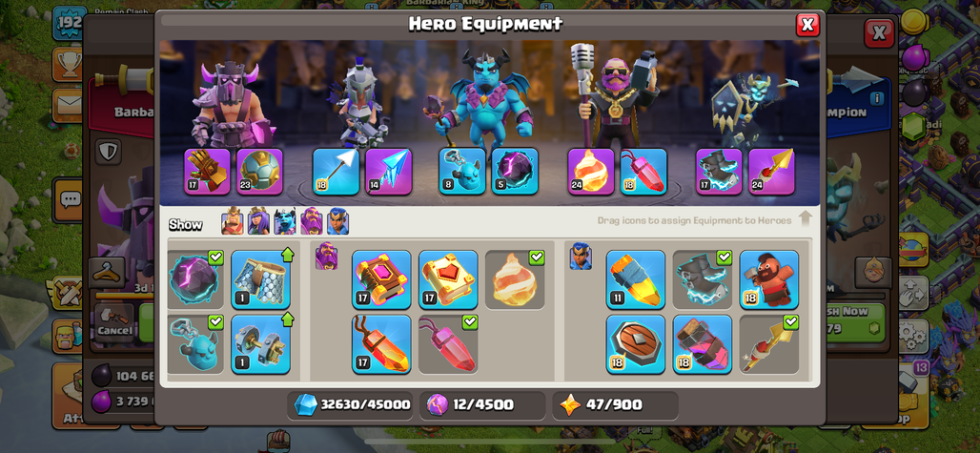Select the Royal Gem shield equipment
980x453 pixels.
636,344
